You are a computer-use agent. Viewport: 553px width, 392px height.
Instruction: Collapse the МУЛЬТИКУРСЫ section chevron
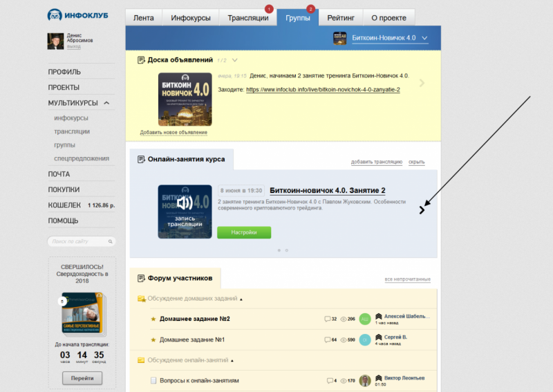point(106,103)
